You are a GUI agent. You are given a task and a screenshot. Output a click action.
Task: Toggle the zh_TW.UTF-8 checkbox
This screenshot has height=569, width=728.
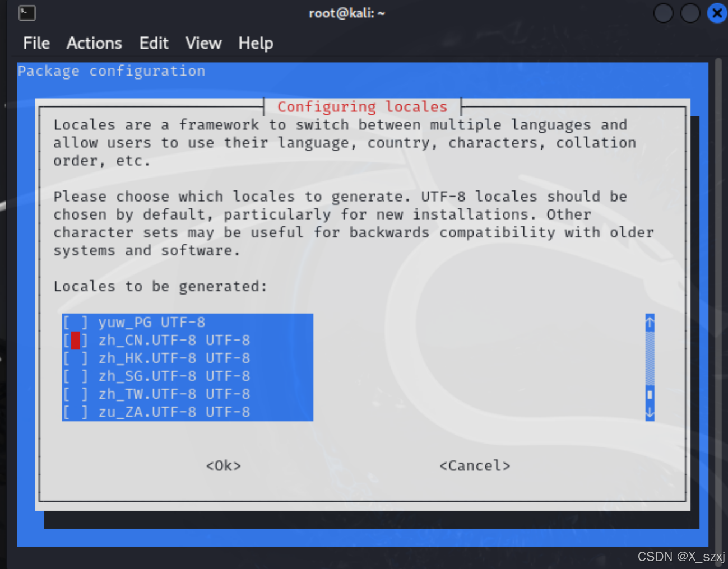click(x=75, y=394)
